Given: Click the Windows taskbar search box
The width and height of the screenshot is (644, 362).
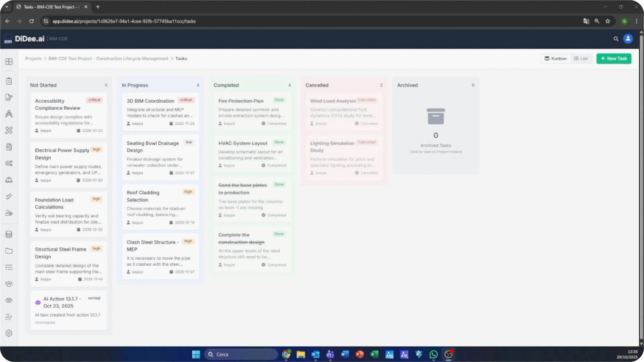Looking at the screenshot, I should [x=241, y=354].
